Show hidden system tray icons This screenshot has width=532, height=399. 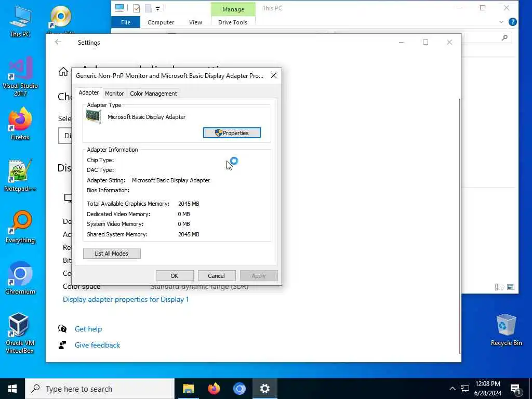point(453,389)
